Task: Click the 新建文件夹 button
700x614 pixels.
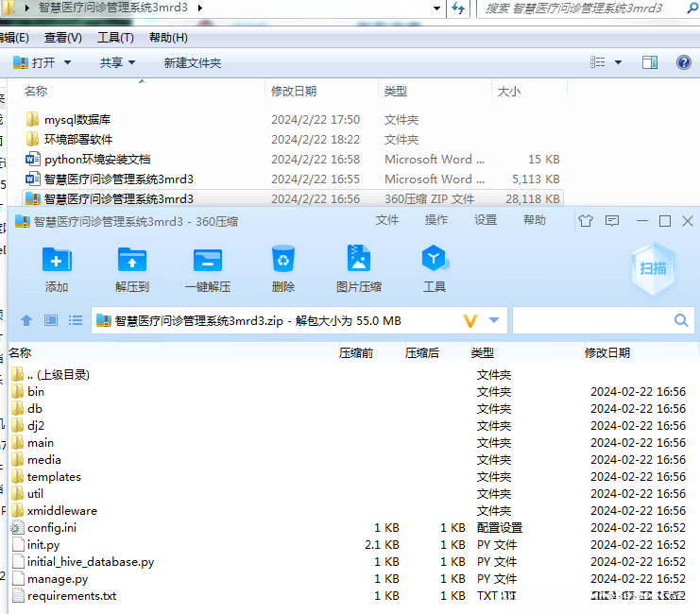Action: (193, 62)
